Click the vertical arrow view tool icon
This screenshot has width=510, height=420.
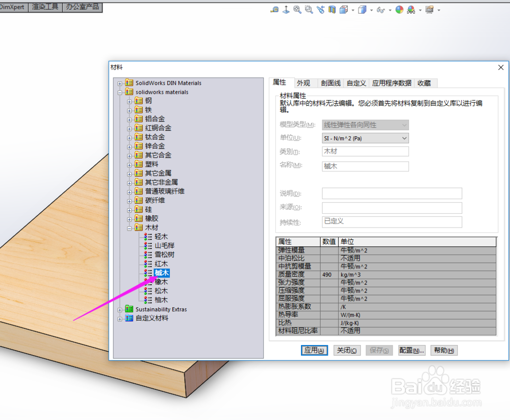tap(286, 9)
